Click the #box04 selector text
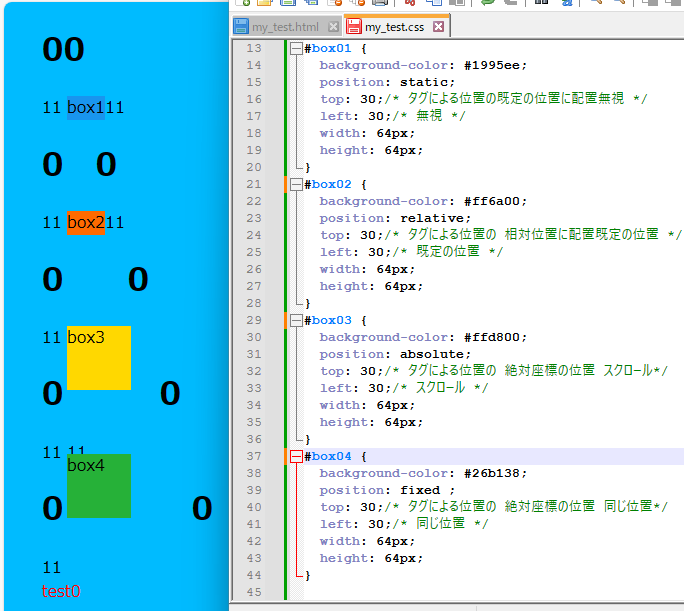Image resolution: width=684 pixels, height=611 pixels. click(x=328, y=457)
